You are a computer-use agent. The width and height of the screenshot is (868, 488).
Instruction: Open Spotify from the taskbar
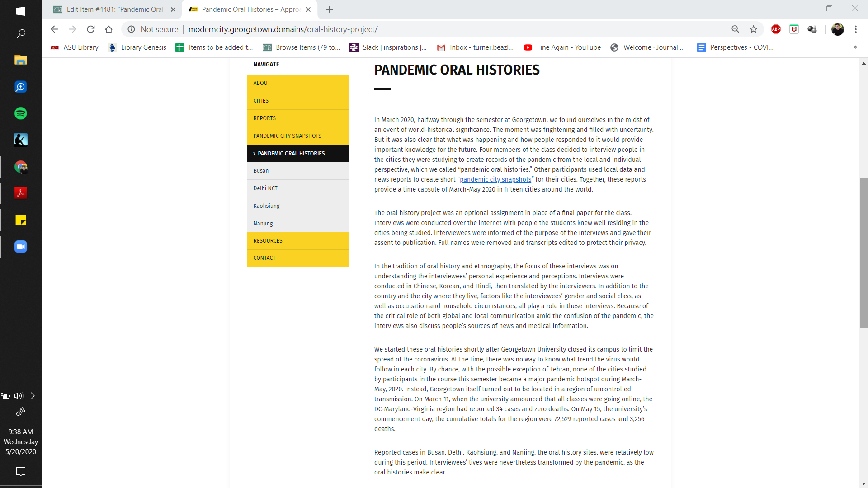[x=21, y=113]
